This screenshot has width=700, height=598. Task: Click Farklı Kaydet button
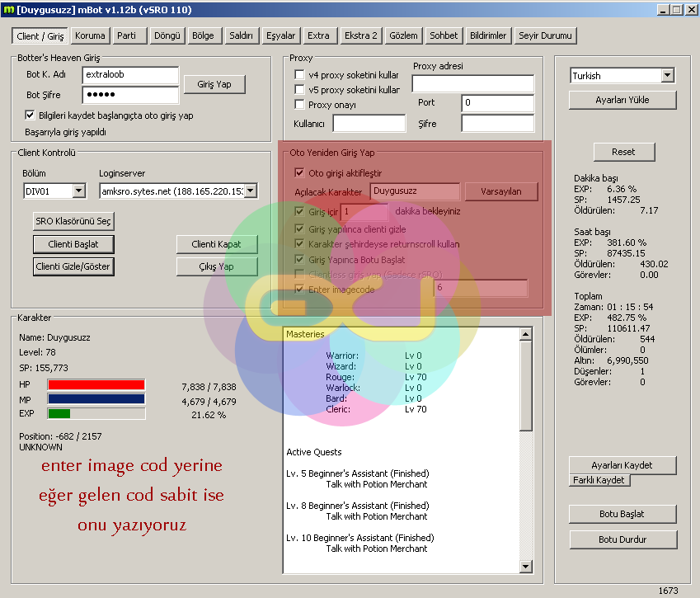(599, 480)
